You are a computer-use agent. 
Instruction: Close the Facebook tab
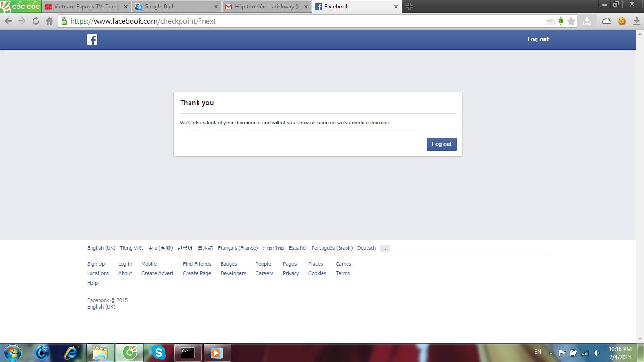[x=396, y=7]
